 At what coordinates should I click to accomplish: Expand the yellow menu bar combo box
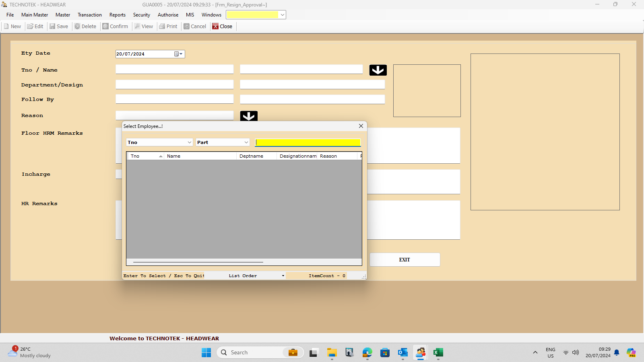pyautogui.click(x=282, y=15)
